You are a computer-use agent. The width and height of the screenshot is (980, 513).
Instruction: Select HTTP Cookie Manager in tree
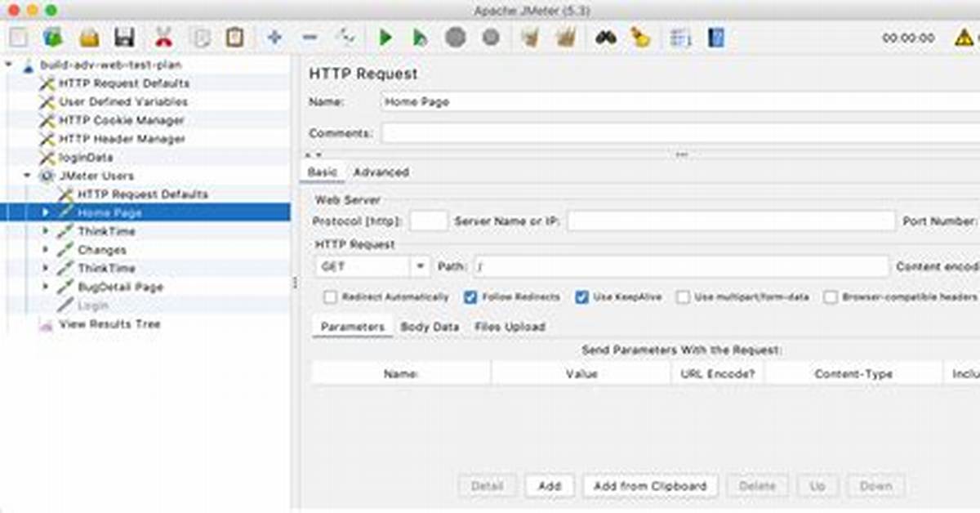coord(121,120)
